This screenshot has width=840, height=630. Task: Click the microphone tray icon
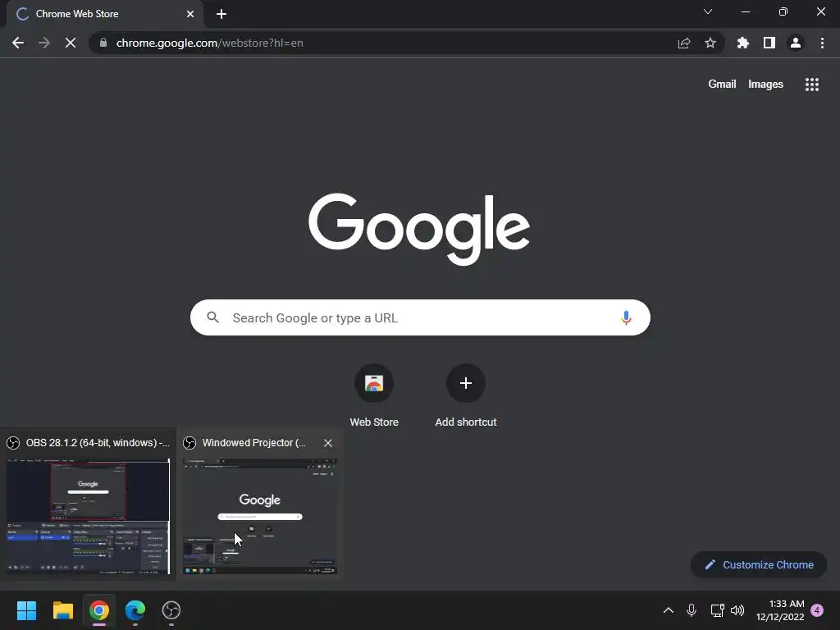(x=691, y=610)
